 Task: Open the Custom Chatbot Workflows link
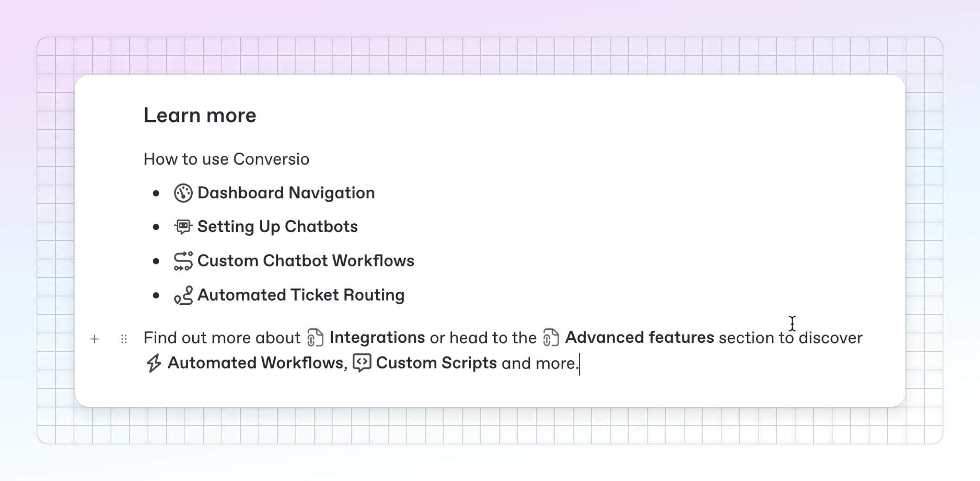[306, 261]
